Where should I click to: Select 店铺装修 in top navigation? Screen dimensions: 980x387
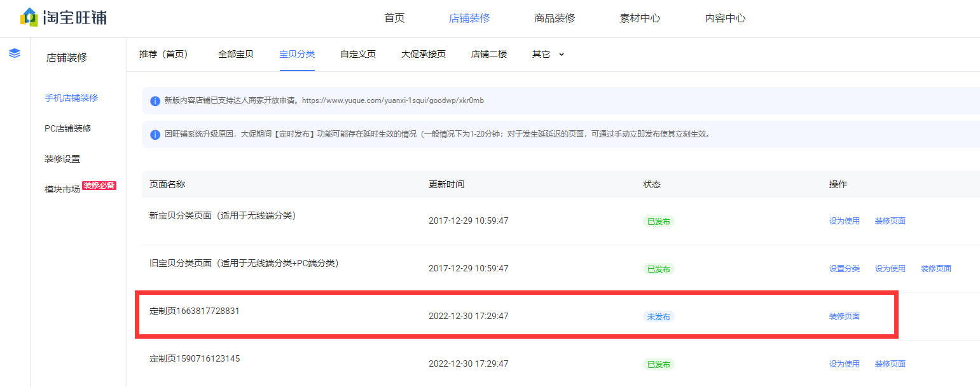[x=469, y=18]
